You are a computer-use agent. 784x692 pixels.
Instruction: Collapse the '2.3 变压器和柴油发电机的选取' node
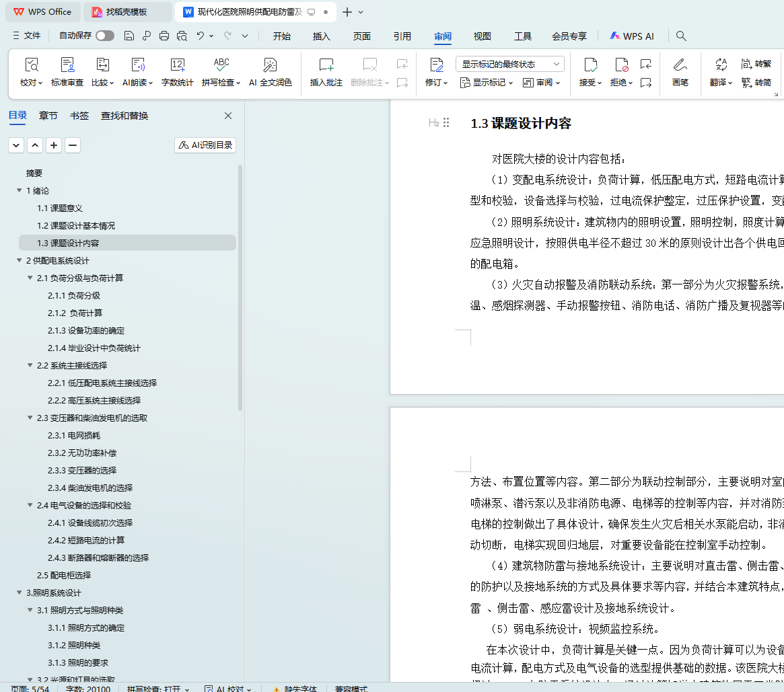point(30,418)
